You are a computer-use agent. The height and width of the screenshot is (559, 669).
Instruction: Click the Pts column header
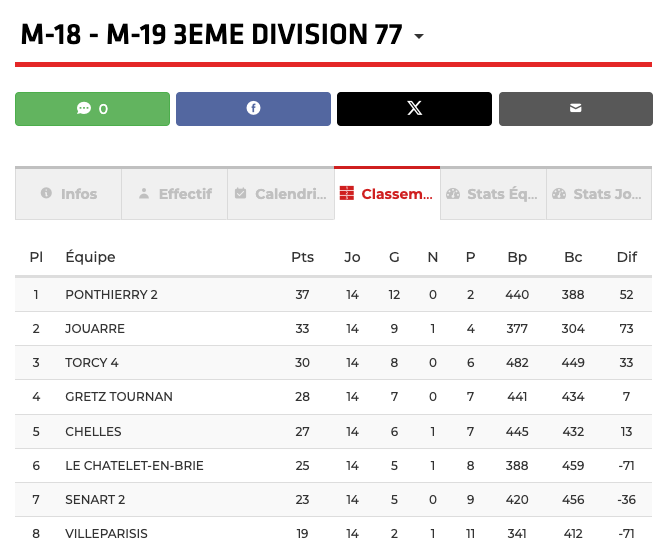[302, 257]
